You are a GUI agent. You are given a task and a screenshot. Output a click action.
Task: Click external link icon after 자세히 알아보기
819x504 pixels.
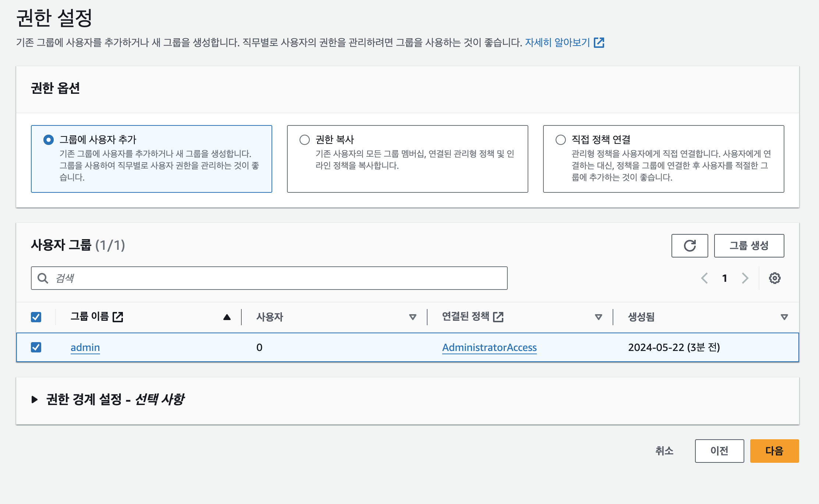coord(599,43)
